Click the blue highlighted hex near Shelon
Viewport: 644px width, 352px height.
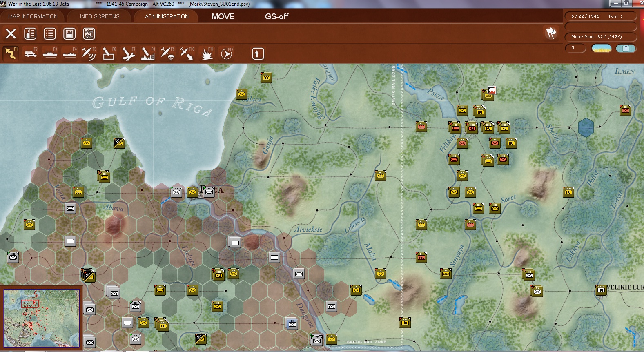pyautogui.click(x=586, y=127)
